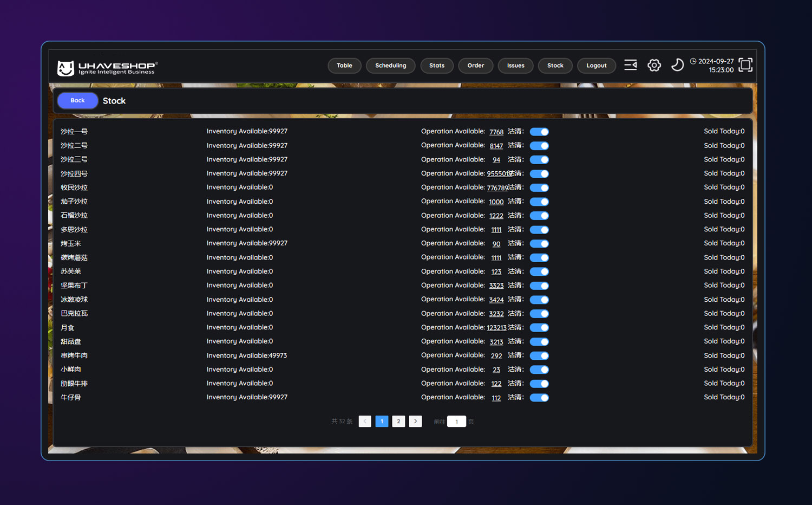Click the go-to-page number input field
The image size is (812, 505).
[456, 422]
